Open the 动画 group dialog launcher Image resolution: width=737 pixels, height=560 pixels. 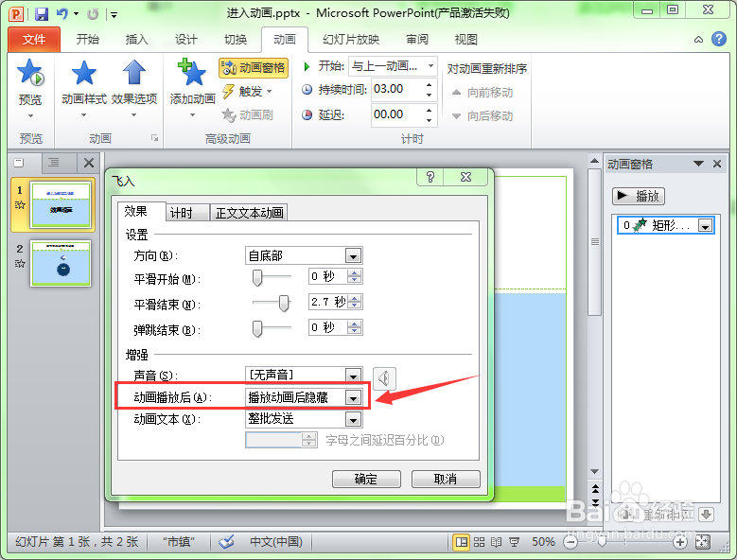154,138
